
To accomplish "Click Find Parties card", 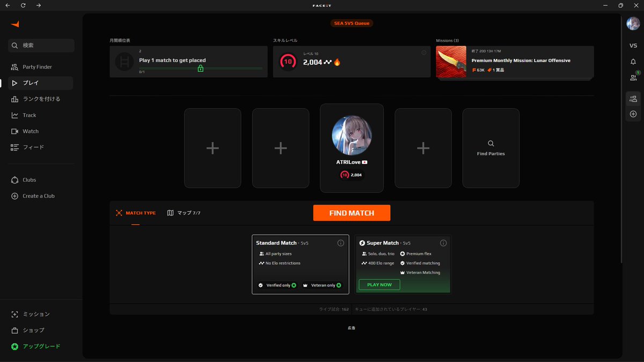I will (491, 149).
